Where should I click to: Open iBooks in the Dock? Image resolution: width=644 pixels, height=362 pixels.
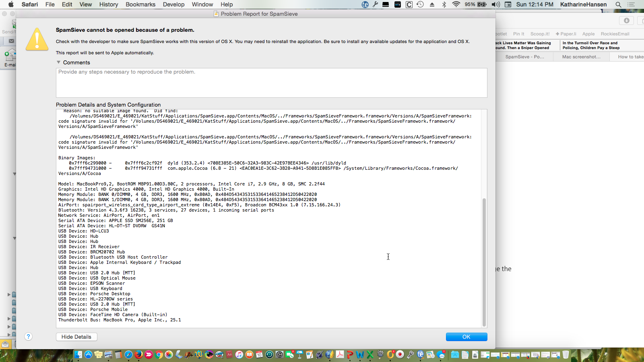pyautogui.click(x=249, y=354)
